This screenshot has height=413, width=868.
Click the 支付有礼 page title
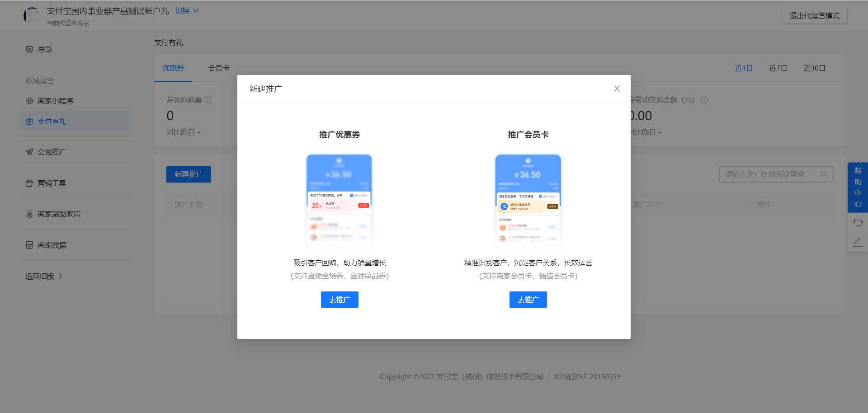pos(169,43)
